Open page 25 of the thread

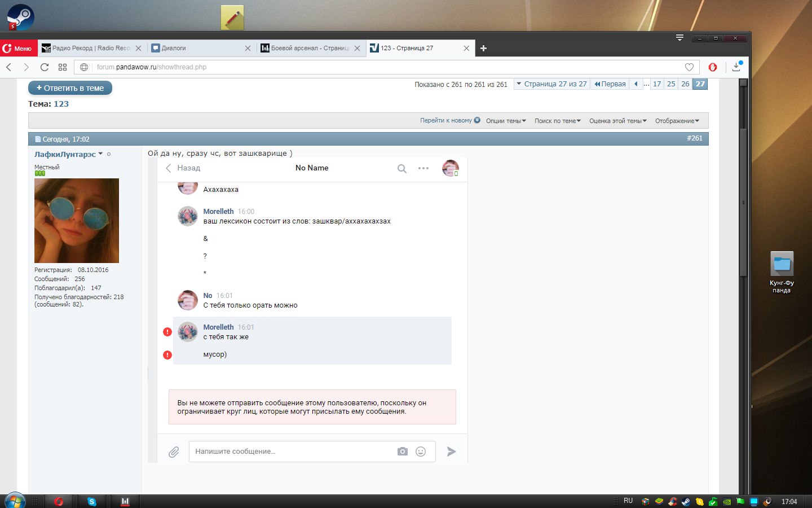click(x=671, y=84)
